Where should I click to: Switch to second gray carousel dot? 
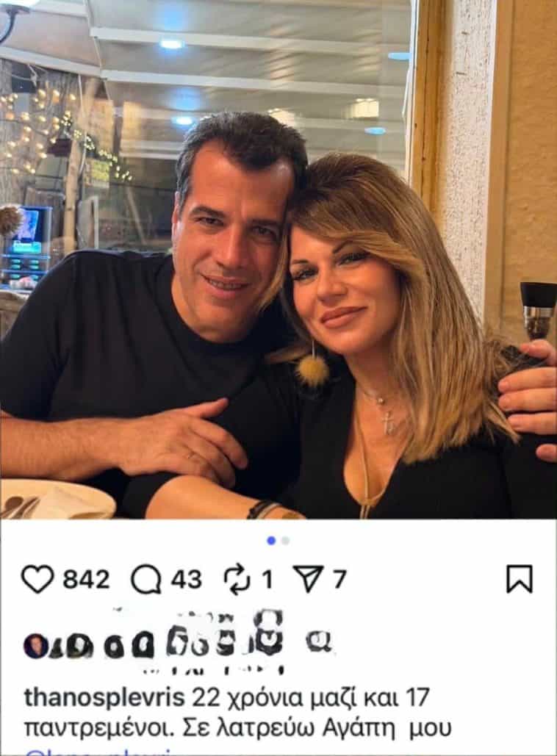click(x=286, y=541)
